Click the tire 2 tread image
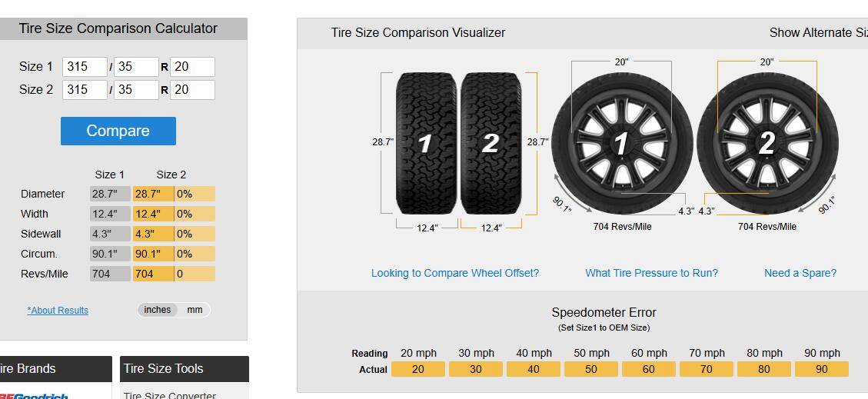The width and height of the screenshot is (868, 399). tap(491, 143)
